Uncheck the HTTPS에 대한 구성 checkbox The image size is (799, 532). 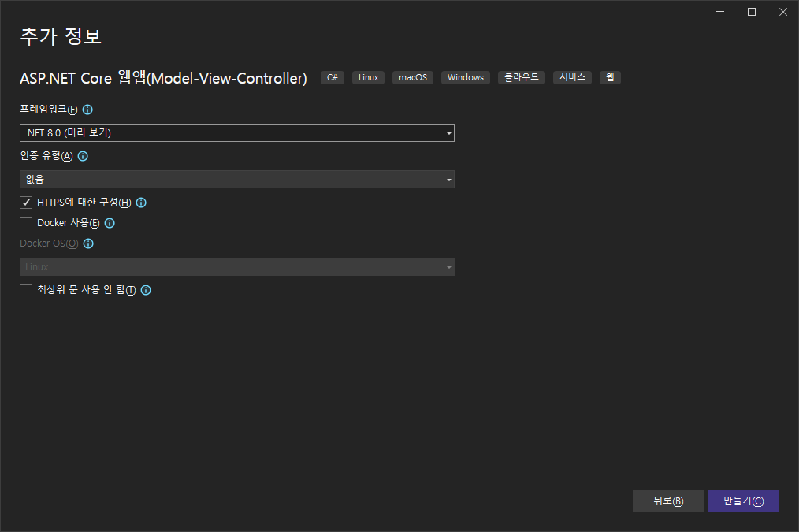pos(26,203)
